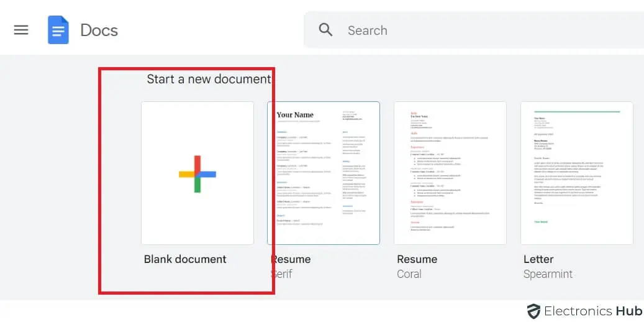Click the blue Docs logo icon
This screenshot has width=644, height=322.
58,30
